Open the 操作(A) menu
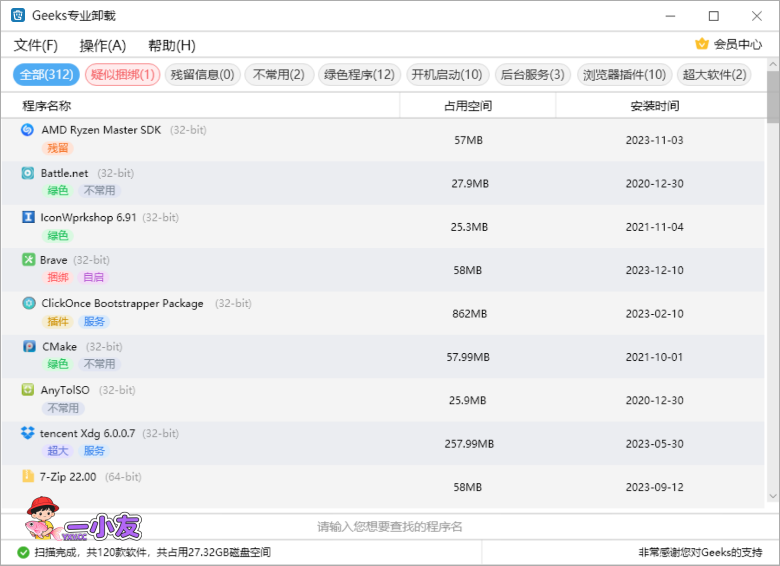The width and height of the screenshot is (780, 566). [103, 45]
